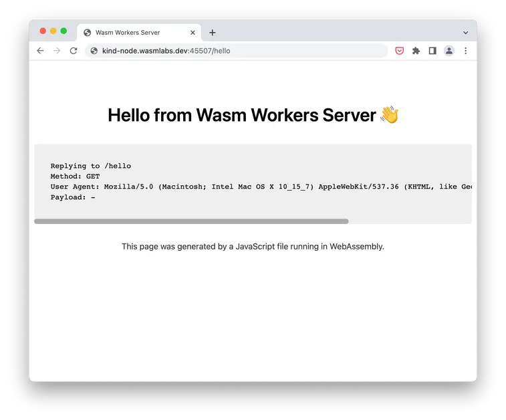Image resolution: width=506 pixels, height=420 pixels.
Task: Click the forward navigation arrow
Action: click(x=57, y=51)
